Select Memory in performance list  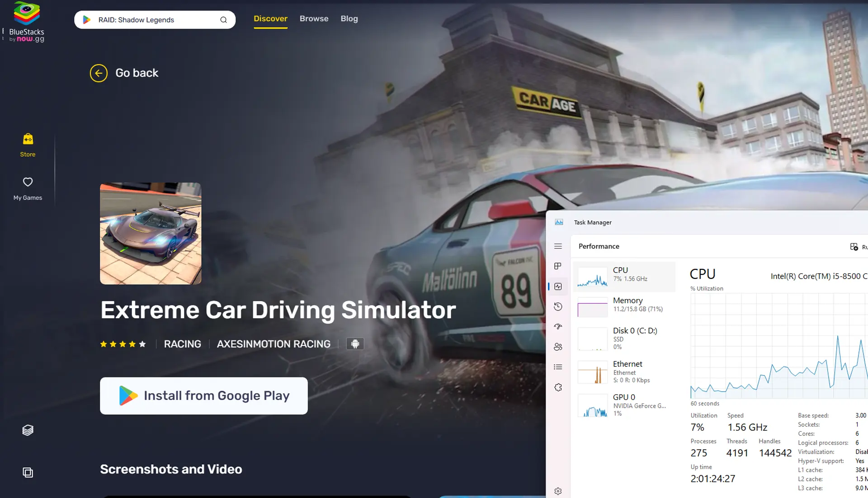pos(624,307)
